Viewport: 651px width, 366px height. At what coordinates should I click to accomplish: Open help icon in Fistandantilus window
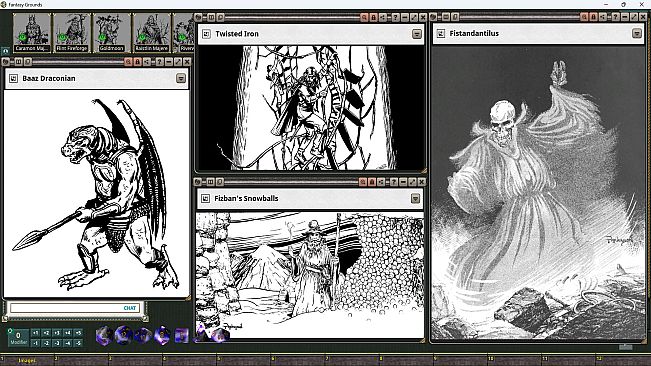coord(615,17)
